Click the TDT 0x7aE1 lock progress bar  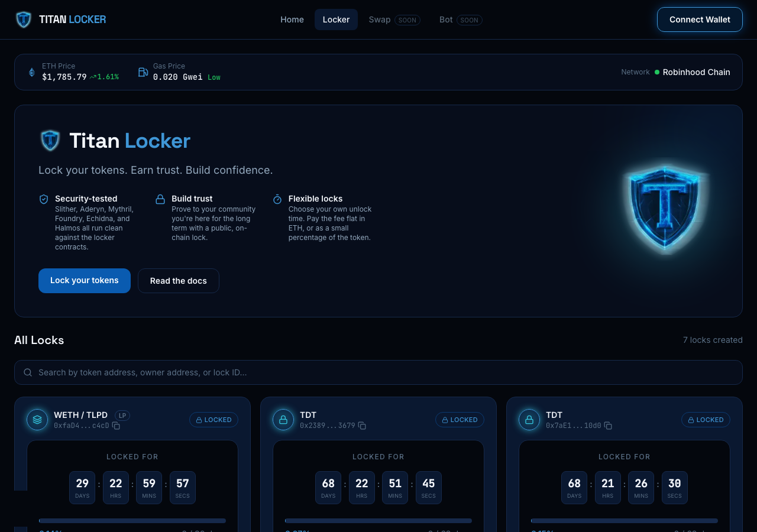(625, 521)
